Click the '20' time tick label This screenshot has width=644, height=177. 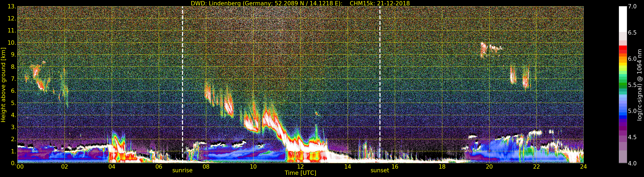(x=489, y=167)
